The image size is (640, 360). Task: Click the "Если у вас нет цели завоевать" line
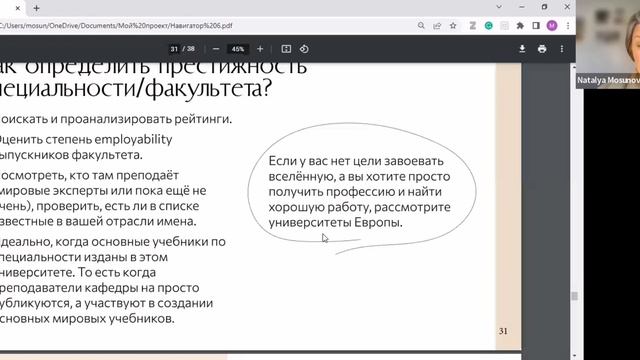point(356,161)
